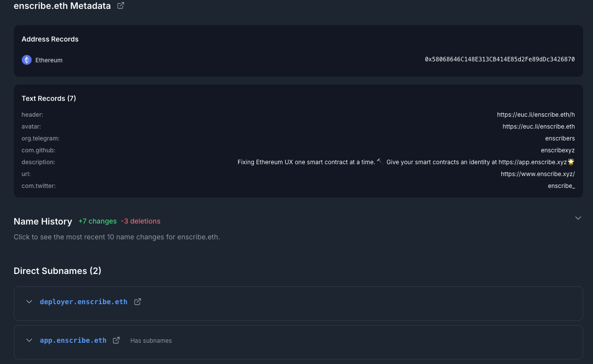
Task: Click the Has subnames badge
Action: [x=151, y=341]
